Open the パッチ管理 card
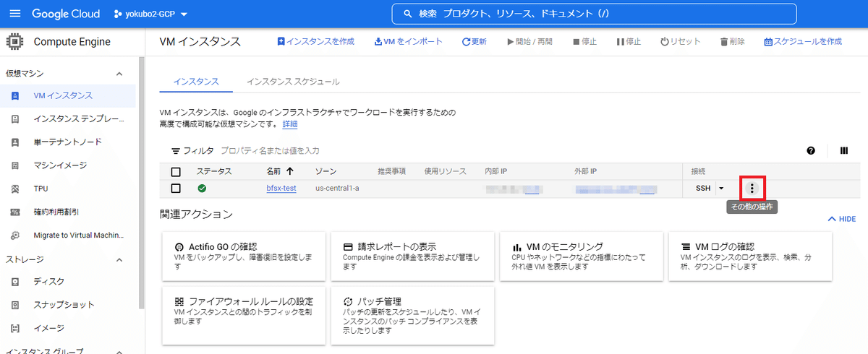This screenshot has width=868, height=354. pos(413,316)
